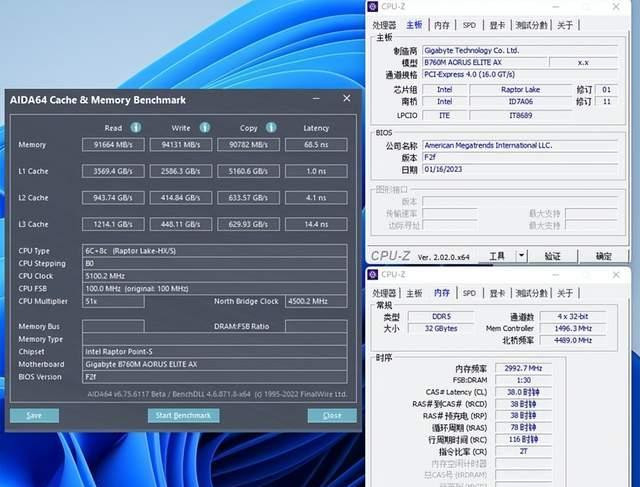Click CPU Clock field 5100.2 MHz
Image resolution: width=640 pixels, height=487 pixels.
tap(215, 276)
